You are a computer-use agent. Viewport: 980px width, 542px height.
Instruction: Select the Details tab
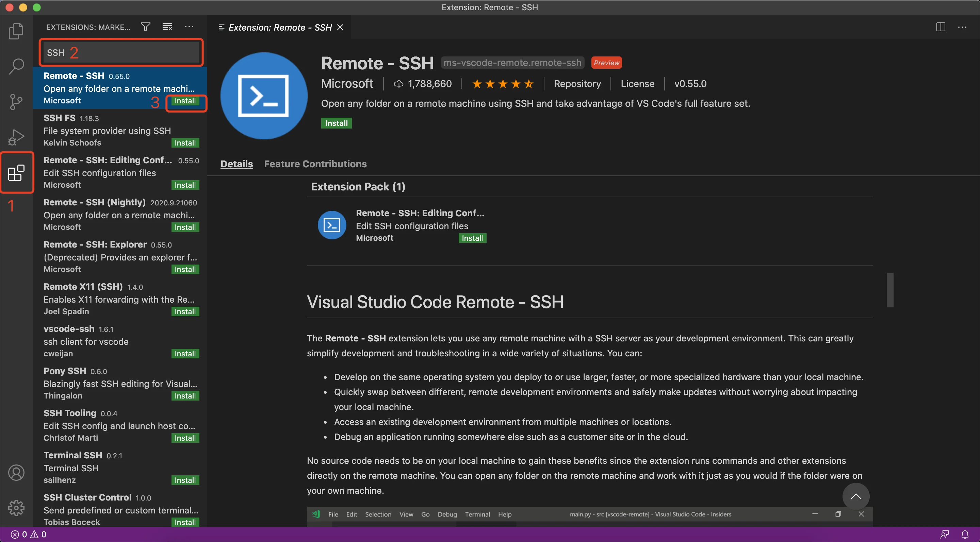coord(236,164)
